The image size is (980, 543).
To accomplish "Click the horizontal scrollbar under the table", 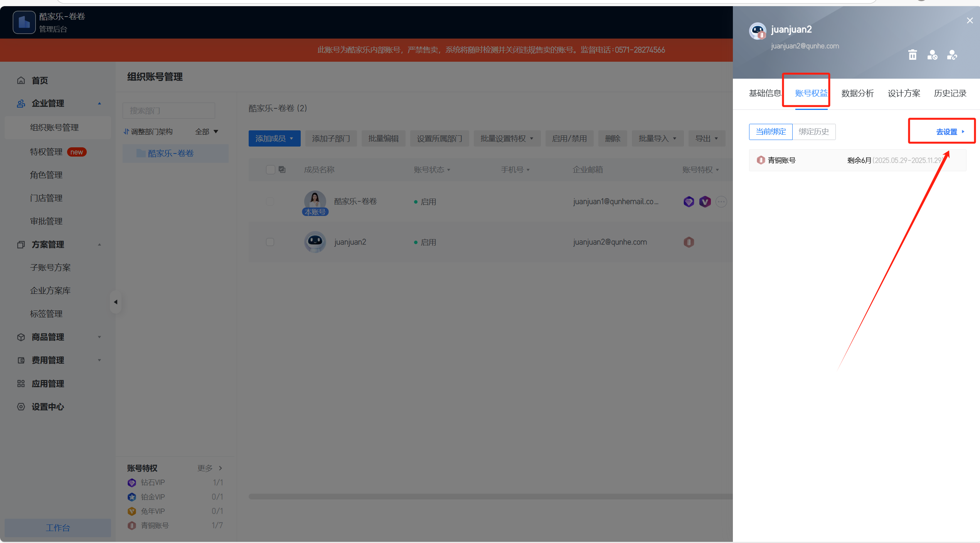I will click(490, 496).
